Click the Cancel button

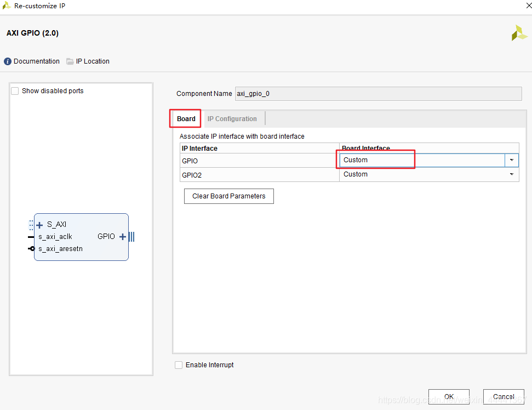pyautogui.click(x=504, y=396)
